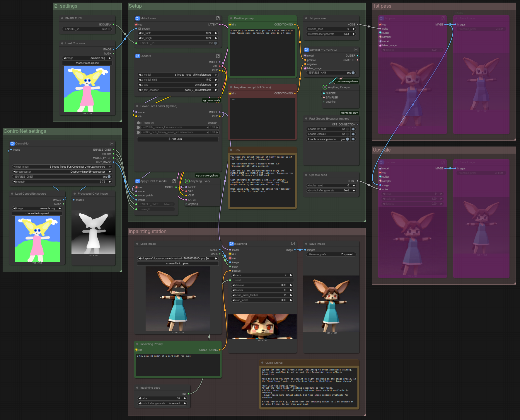This screenshot has height=420, width=520.
Task: Enable the zit/80s_dark_fantasy_movie_still lora toggle
Action: pos(139,132)
